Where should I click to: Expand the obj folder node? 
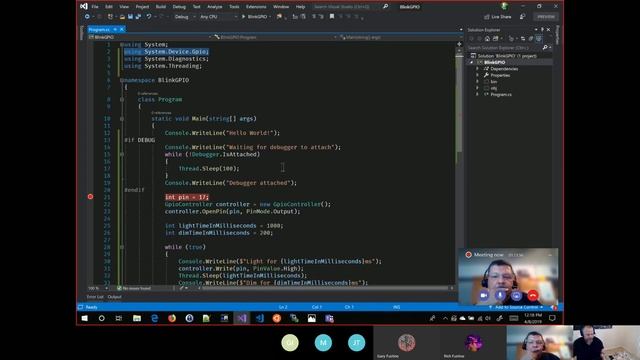point(477,88)
